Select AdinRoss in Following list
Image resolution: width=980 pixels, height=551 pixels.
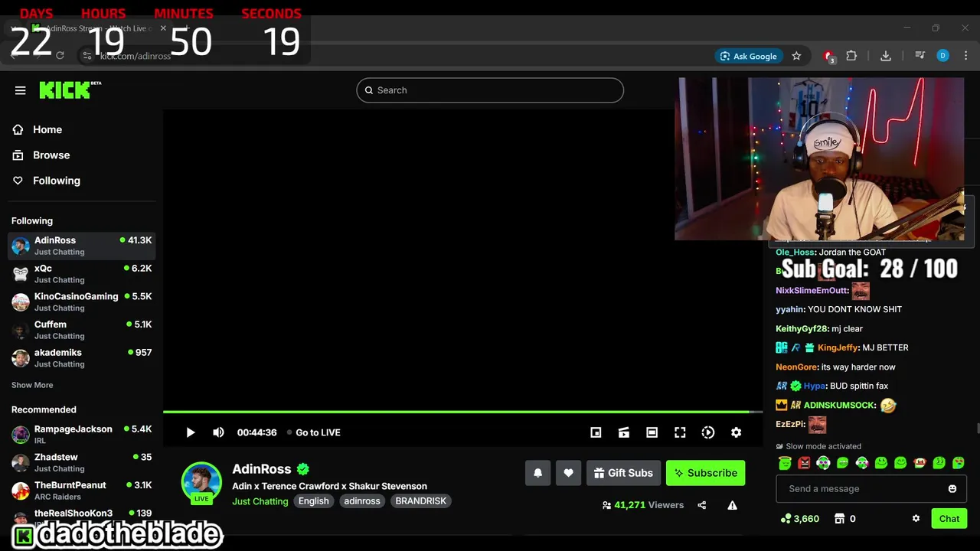point(81,246)
